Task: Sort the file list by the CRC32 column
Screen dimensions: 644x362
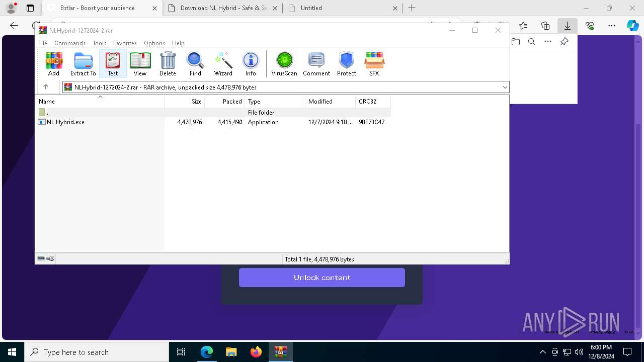Action: (x=373, y=102)
